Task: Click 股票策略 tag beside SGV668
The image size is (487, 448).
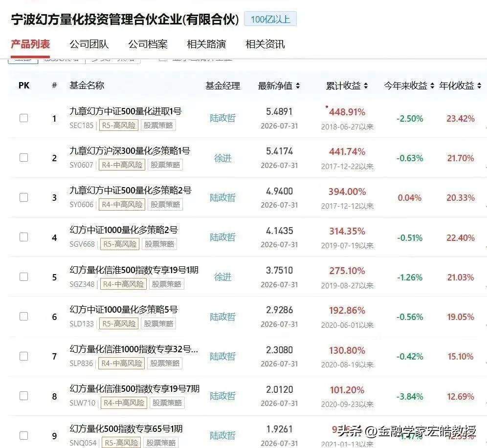Action: click(x=159, y=244)
